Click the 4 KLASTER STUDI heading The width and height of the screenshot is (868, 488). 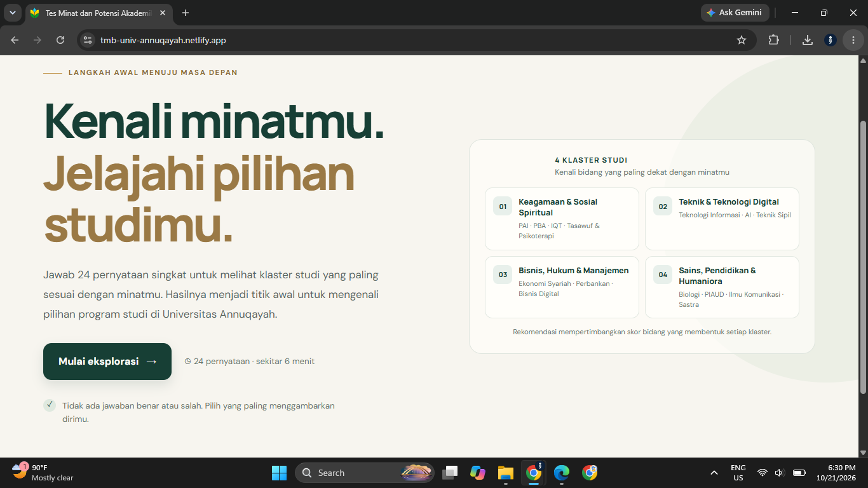click(x=591, y=160)
